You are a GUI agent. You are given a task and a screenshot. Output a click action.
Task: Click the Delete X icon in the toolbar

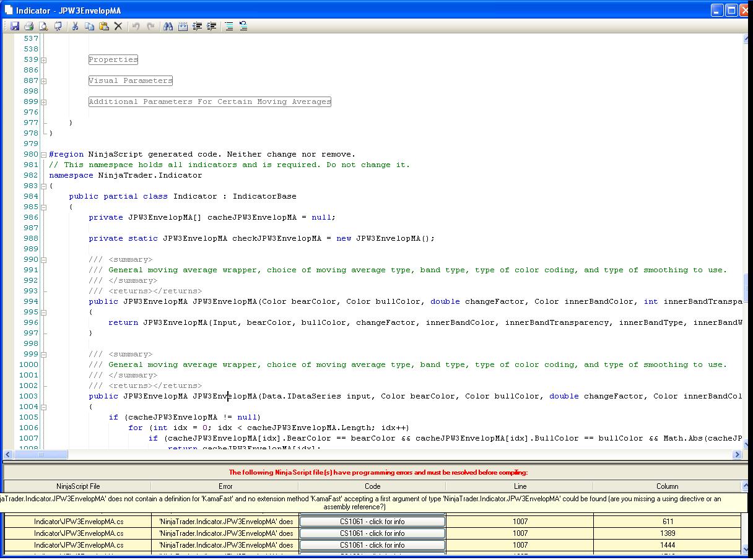[118, 26]
